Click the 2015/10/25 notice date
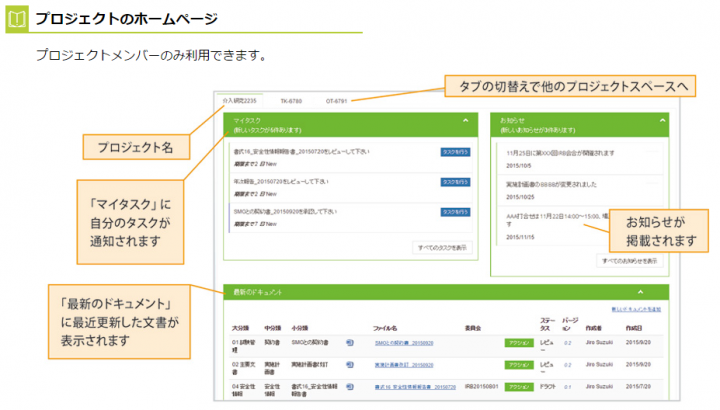This screenshot has width=720, height=410. pyautogui.click(x=520, y=197)
